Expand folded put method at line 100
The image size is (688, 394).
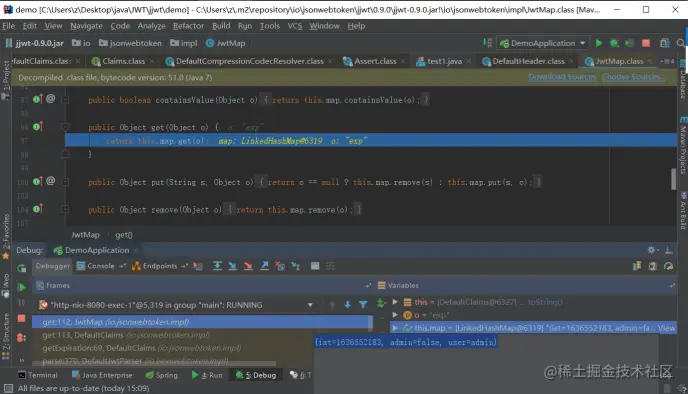point(65,182)
